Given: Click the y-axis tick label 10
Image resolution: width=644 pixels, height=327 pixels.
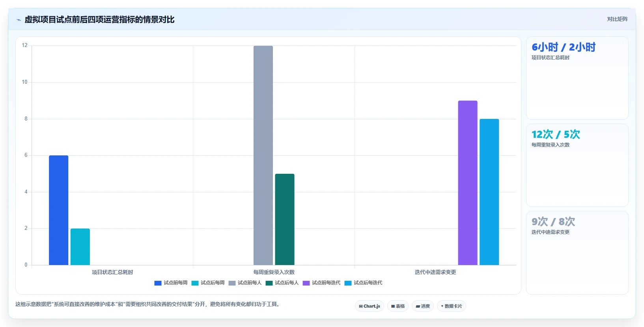Looking at the screenshot, I should click(x=25, y=82).
